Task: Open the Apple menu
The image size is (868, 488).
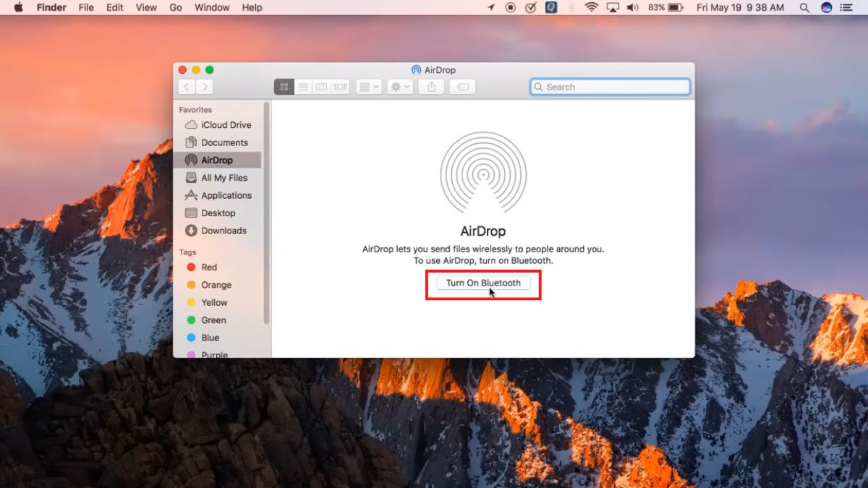Action: [x=18, y=7]
